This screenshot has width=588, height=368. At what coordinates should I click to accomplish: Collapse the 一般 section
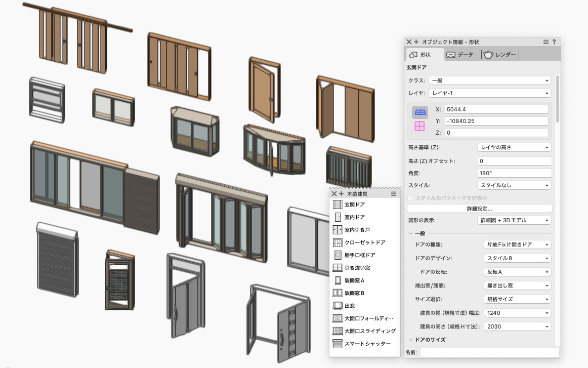click(x=410, y=233)
